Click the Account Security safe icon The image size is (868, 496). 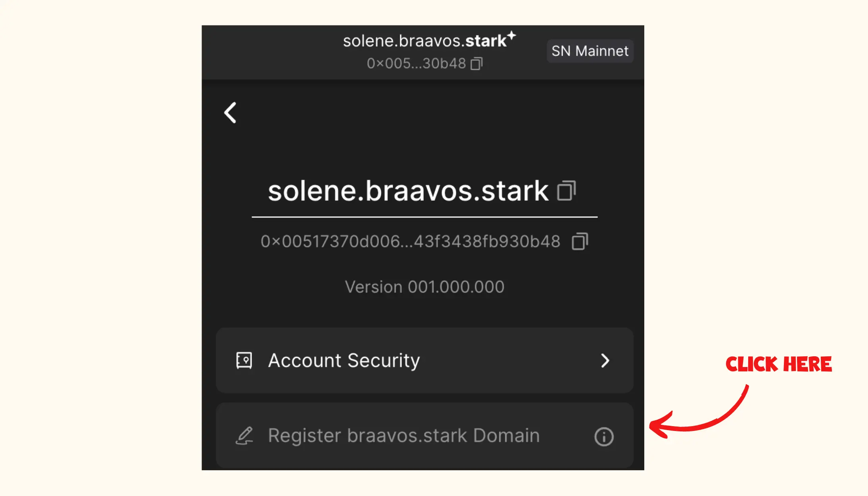click(244, 360)
